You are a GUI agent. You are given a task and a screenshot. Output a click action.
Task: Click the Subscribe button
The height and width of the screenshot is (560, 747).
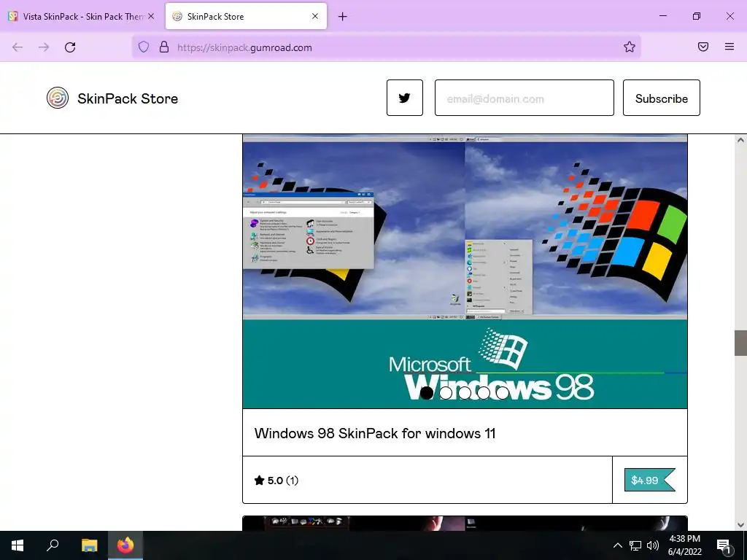[x=661, y=98]
